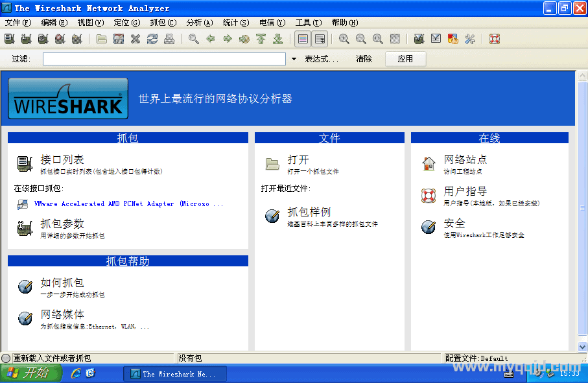The height and width of the screenshot is (383, 588).
Task: Jump to the last packet icon
Action: click(x=278, y=39)
